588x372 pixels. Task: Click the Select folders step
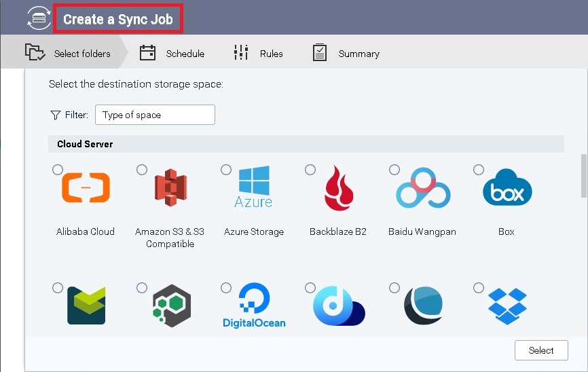click(x=68, y=54)
